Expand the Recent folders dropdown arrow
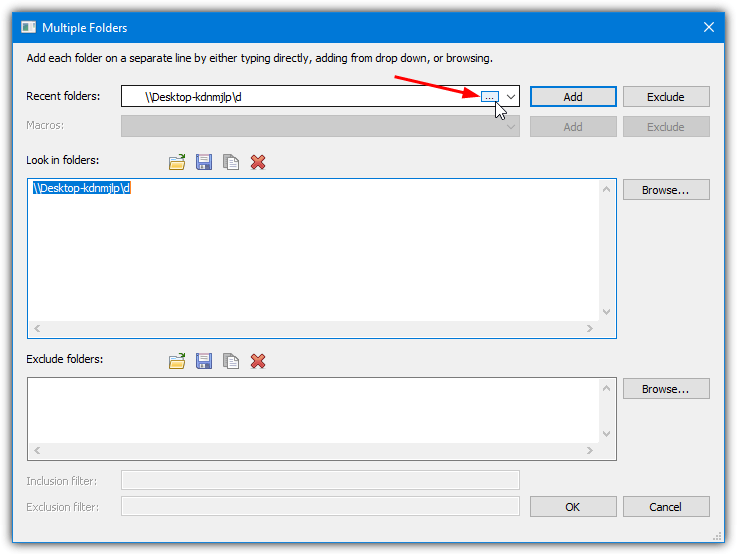This screenshot has height=554, width=737. (510, 97)
